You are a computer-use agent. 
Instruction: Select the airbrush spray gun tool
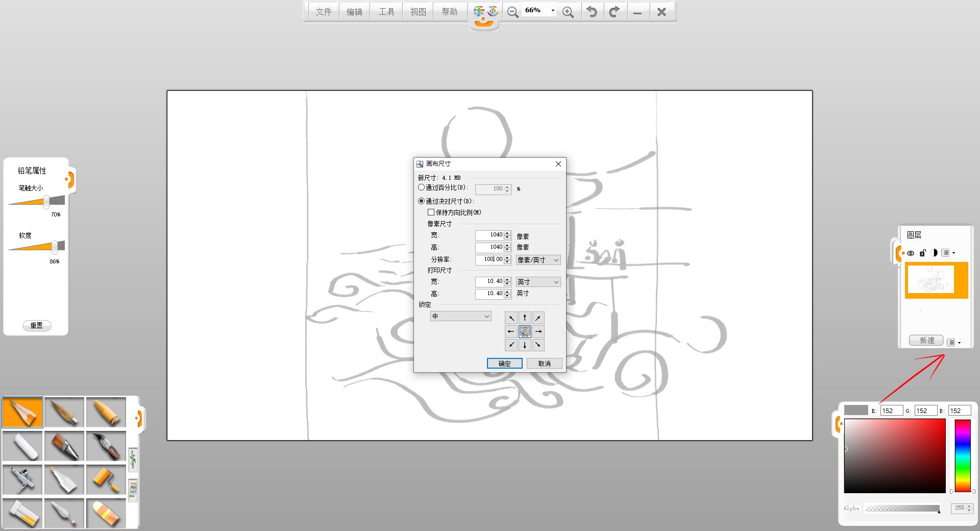pos(22,479)
